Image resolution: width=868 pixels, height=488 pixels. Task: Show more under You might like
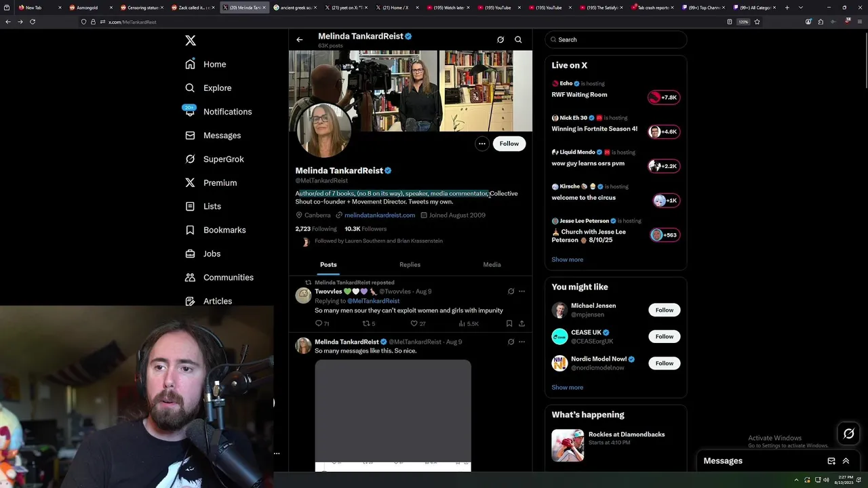568,388
